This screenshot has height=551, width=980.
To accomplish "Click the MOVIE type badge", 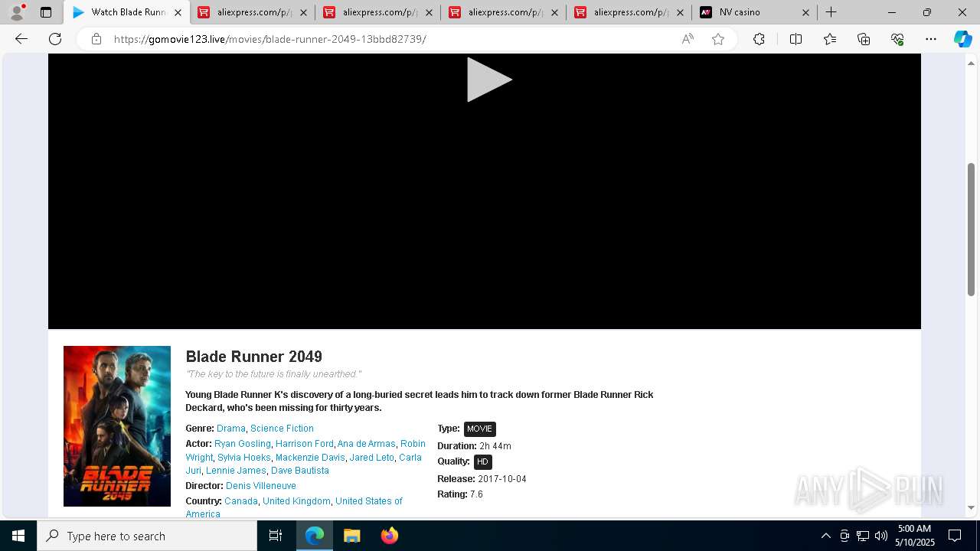I will pos(480,429).
